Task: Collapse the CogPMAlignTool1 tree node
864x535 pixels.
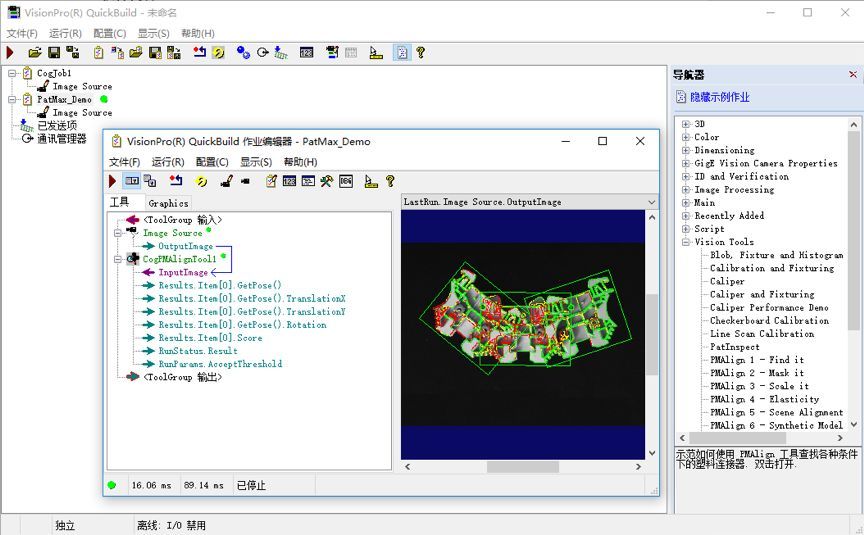Action: [x=117, y=259]
